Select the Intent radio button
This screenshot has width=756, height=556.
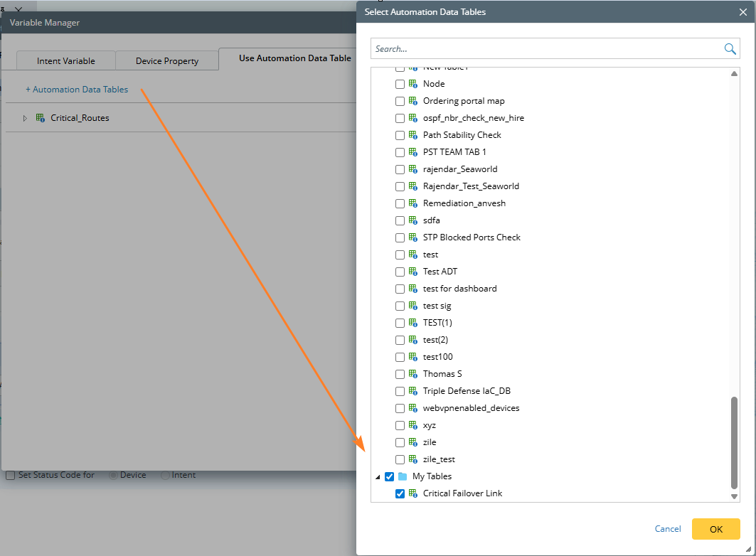click(166, 475)
